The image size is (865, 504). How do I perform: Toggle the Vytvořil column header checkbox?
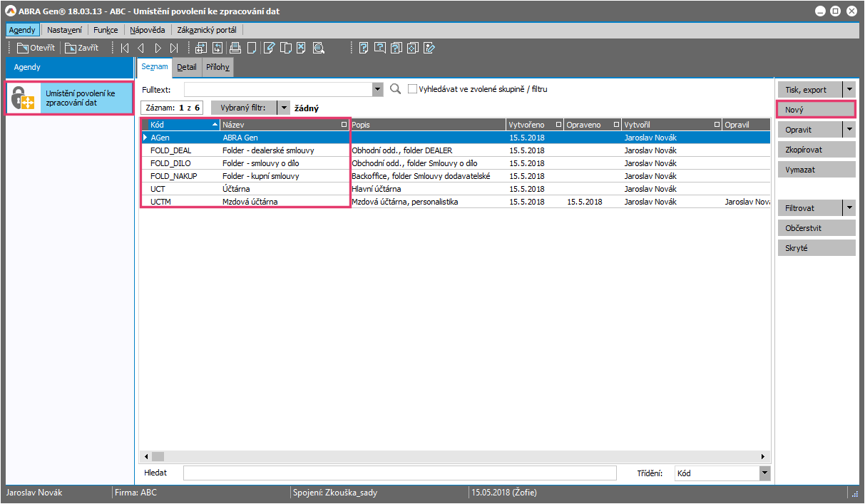[717, 125]
